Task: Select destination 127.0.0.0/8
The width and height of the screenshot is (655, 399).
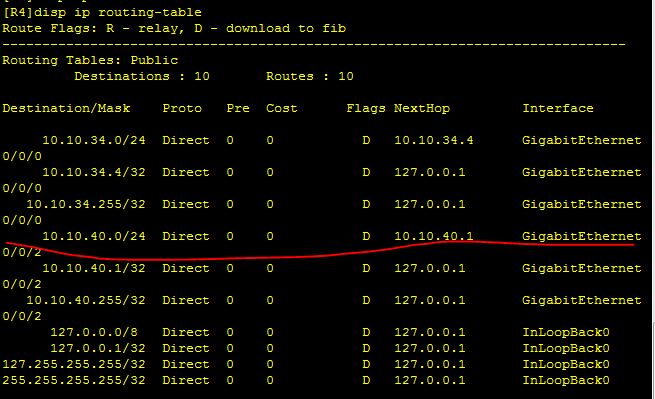Action: tap(94, 333)
